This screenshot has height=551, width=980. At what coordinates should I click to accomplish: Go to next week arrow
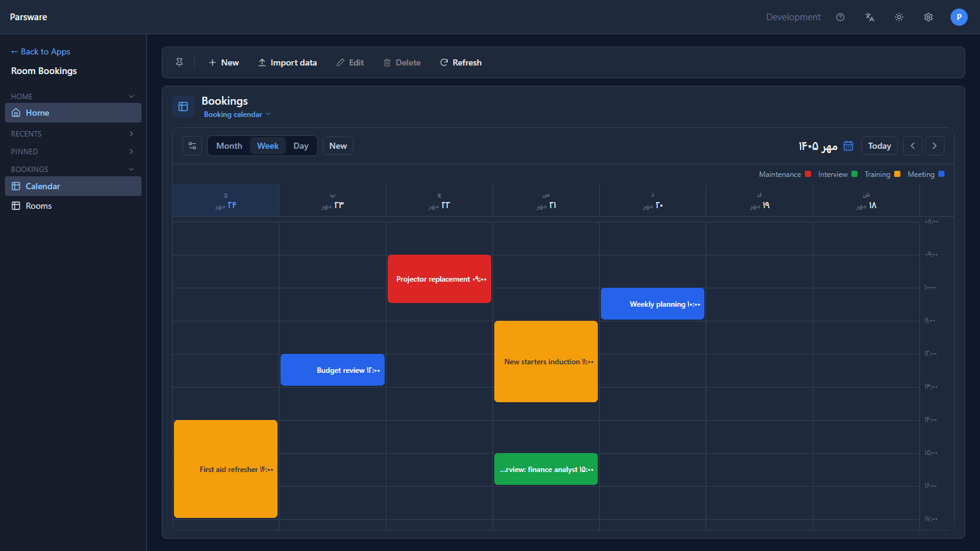(935, 146)
